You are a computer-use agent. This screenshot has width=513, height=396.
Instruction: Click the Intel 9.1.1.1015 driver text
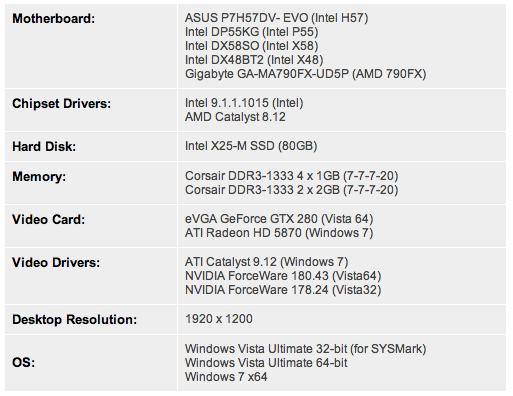(x=244, y=103)
